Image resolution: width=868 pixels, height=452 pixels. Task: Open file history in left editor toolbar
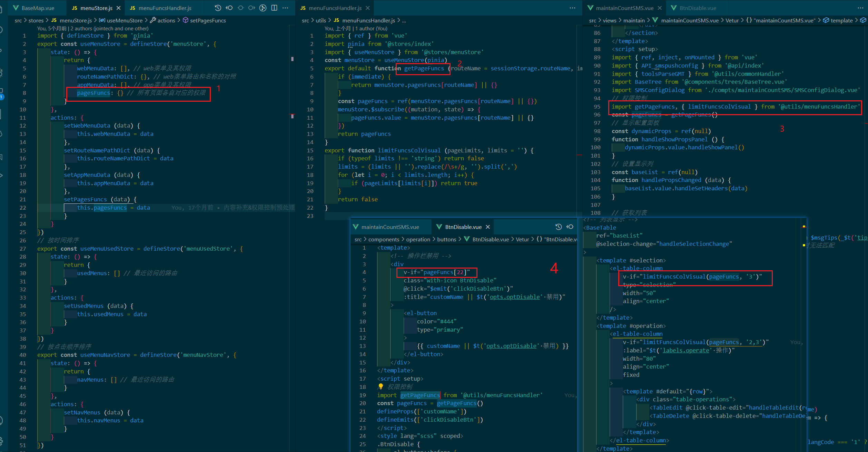(x=218, y=8)
